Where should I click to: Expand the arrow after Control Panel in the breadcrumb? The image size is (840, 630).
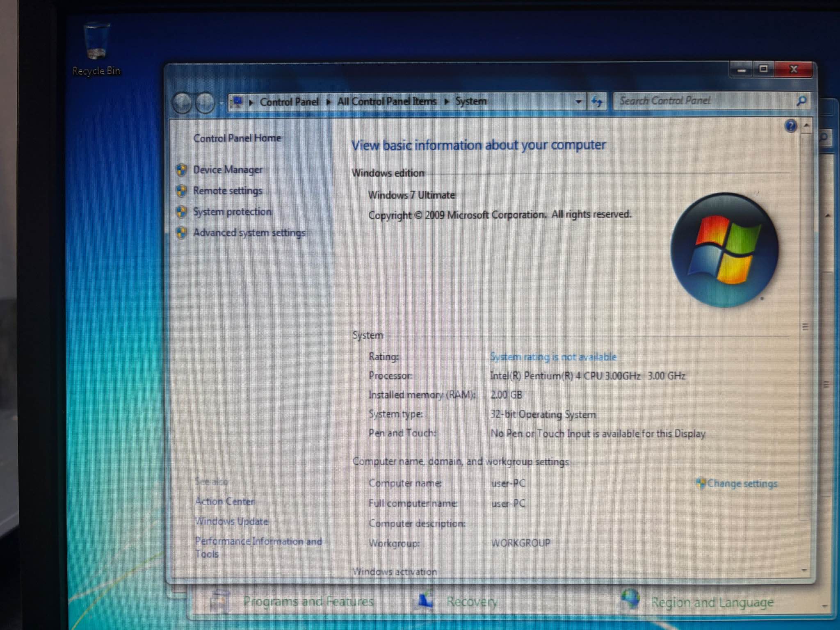tap(328, 102)
